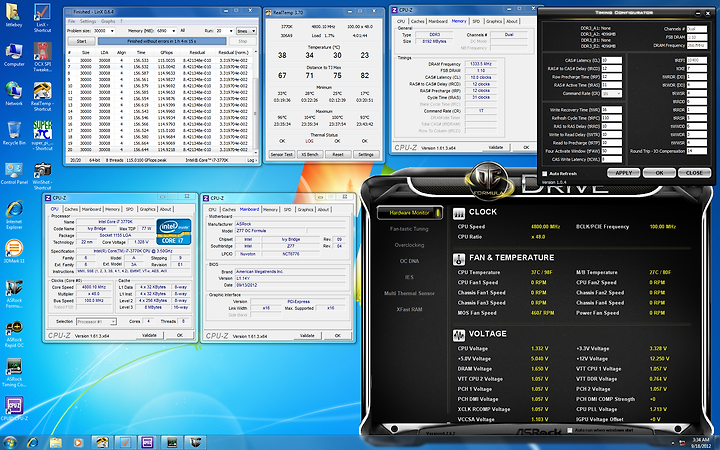Open the Recycle Bin
720x450 pixels.
14,134
